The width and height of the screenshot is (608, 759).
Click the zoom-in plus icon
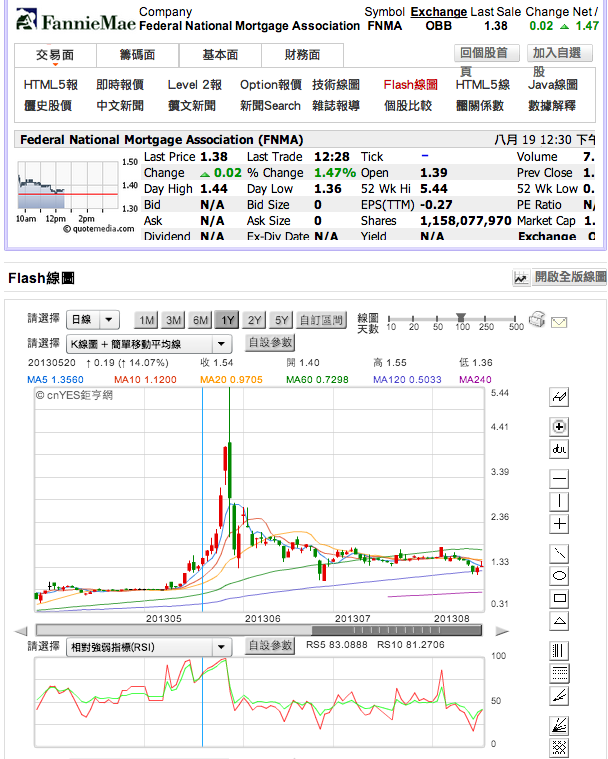tap(559, 427)
